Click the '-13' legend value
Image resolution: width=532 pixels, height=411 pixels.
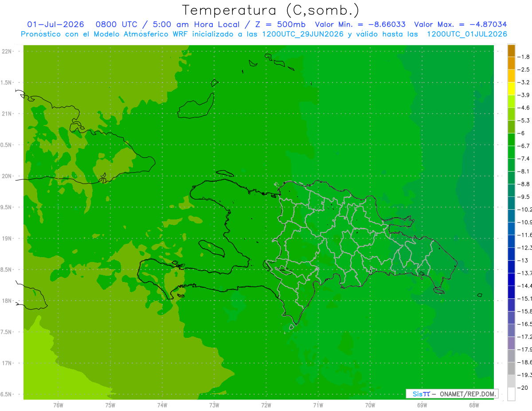pos(523,260)
